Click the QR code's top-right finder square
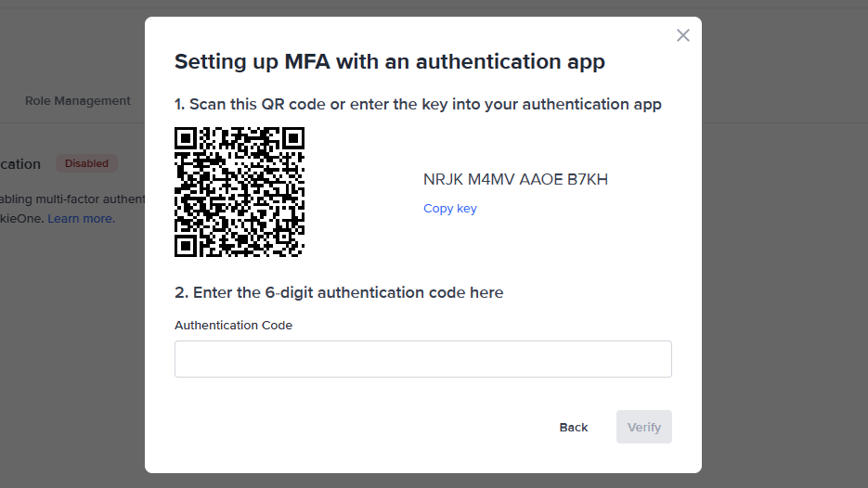The height and width of the screenshot is (488, 868). click(x=292, y=139)
